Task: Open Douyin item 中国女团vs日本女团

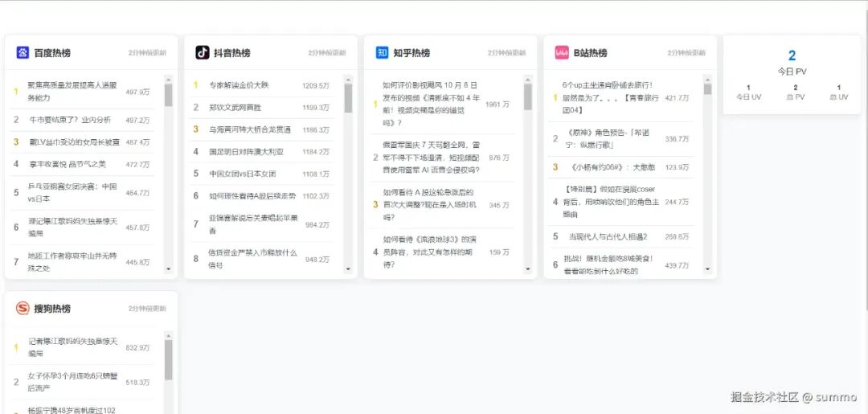Action: pos(243,174)
